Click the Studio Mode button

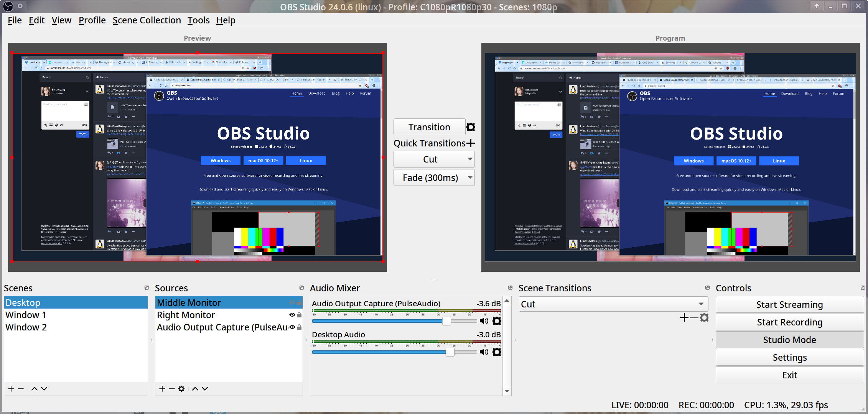(788, 339)
